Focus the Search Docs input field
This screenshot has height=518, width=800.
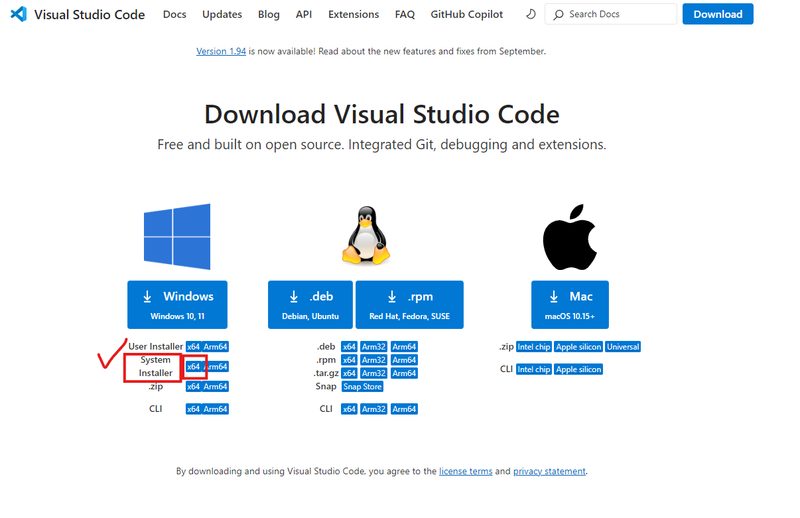tap(611, 14)
